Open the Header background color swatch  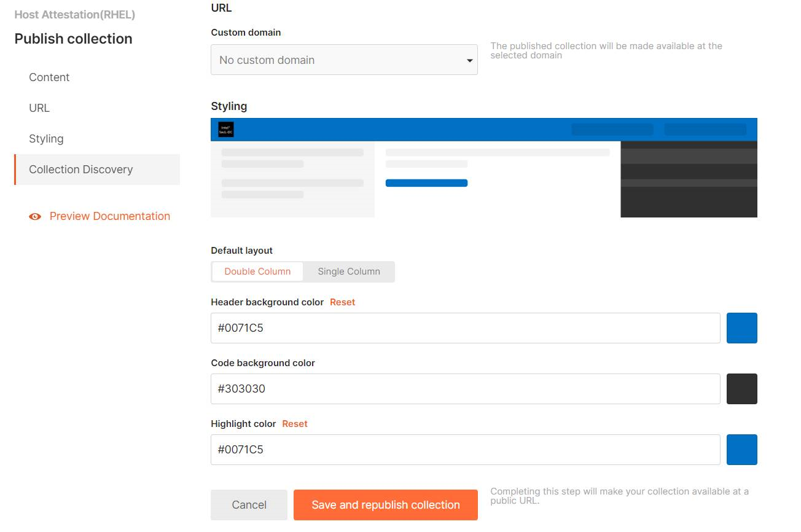pos(741,327)
